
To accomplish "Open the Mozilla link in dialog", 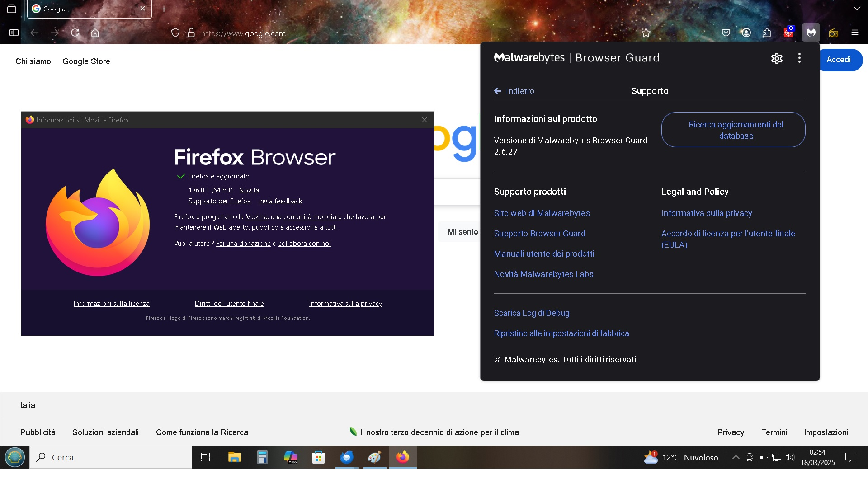I will pyautogui.click(x=256, y=216).
